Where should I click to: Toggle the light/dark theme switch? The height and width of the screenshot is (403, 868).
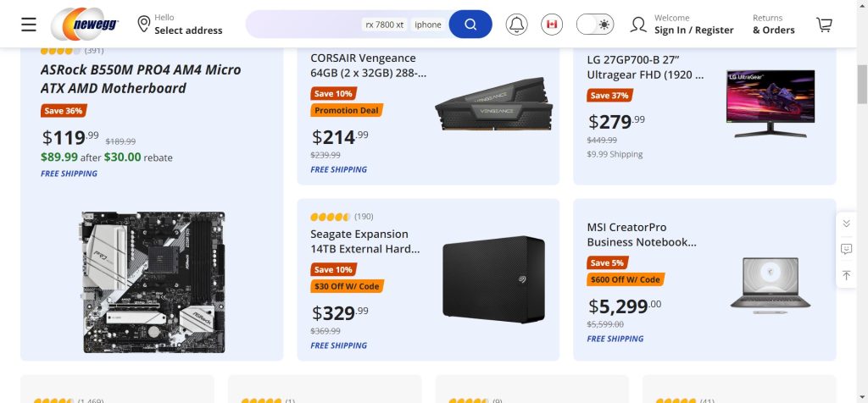point(595,24)
